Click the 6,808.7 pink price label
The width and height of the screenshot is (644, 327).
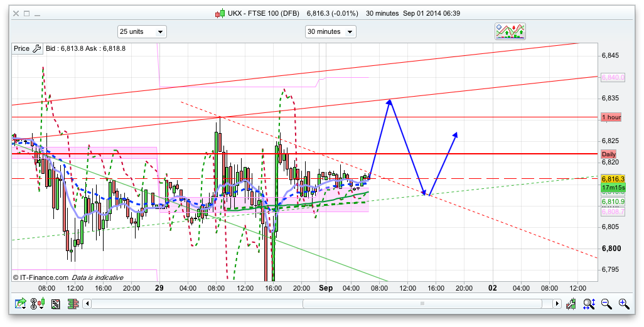coord(613,212)
